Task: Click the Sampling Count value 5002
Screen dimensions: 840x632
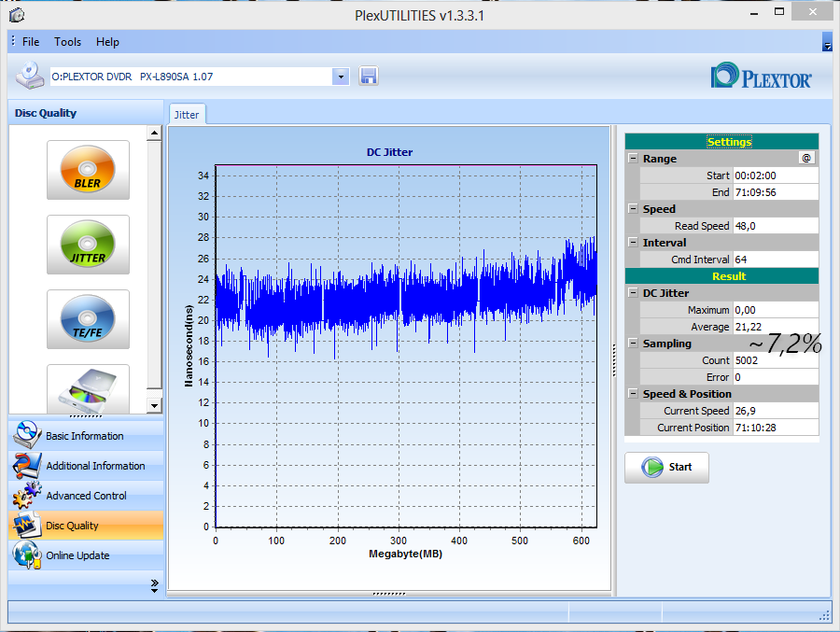Action: click(776, 360)
